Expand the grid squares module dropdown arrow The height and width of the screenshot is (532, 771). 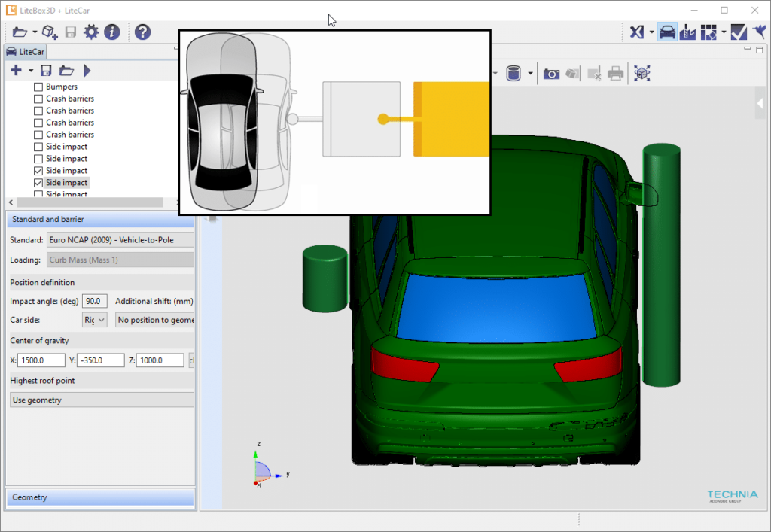pos(724,32)
